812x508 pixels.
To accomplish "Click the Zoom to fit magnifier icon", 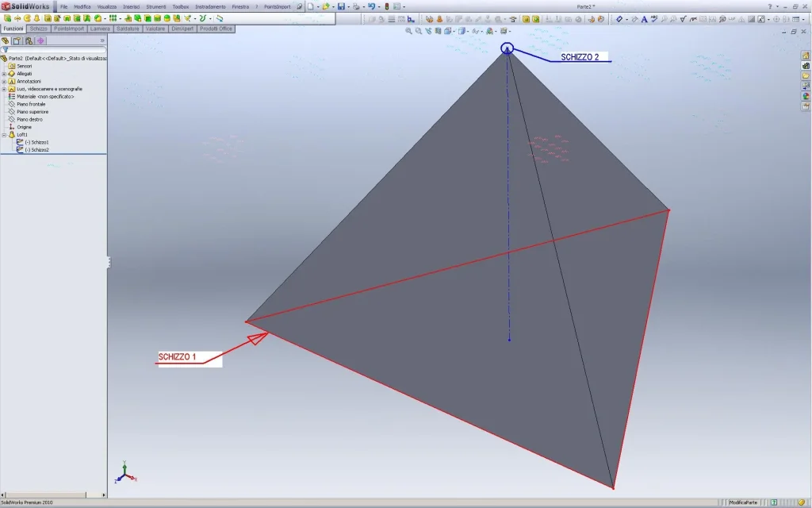I will coord(408,31).
